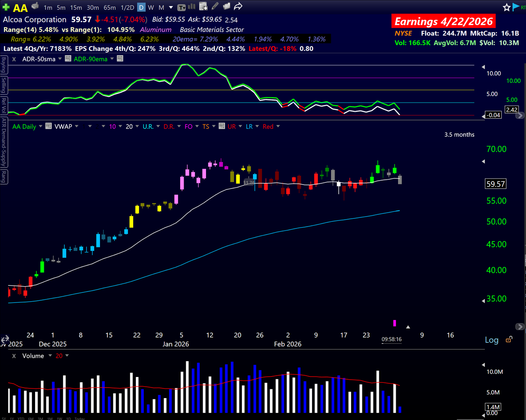Click the star favorite icon at top right

coord(507,7)
